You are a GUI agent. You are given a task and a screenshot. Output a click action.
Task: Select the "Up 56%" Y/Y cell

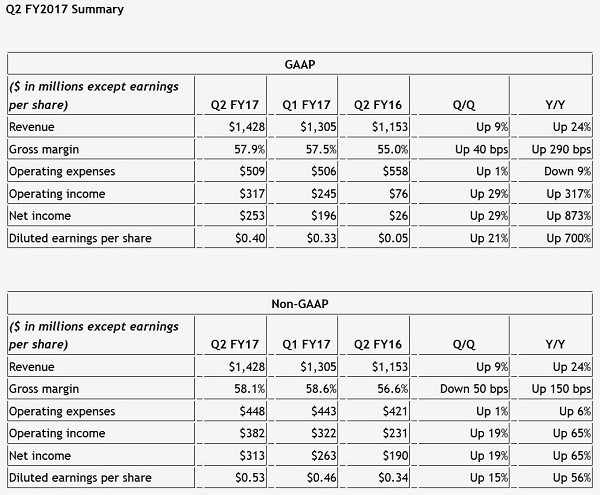571,477
